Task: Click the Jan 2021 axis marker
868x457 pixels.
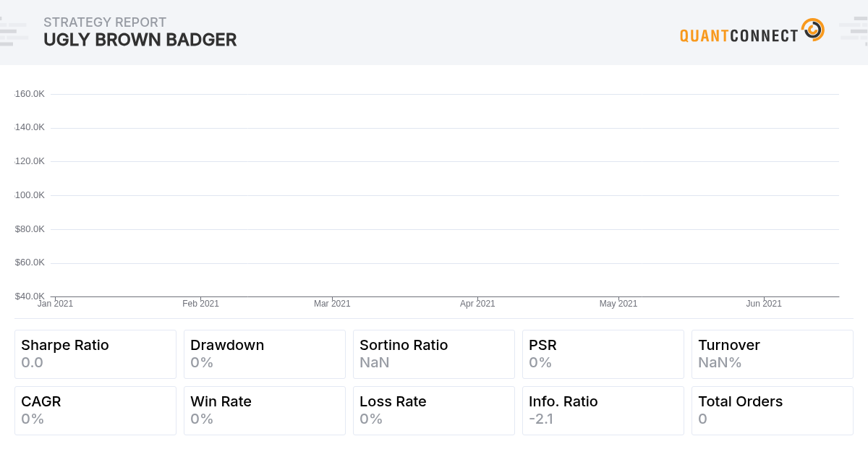Action: [56, 304]
